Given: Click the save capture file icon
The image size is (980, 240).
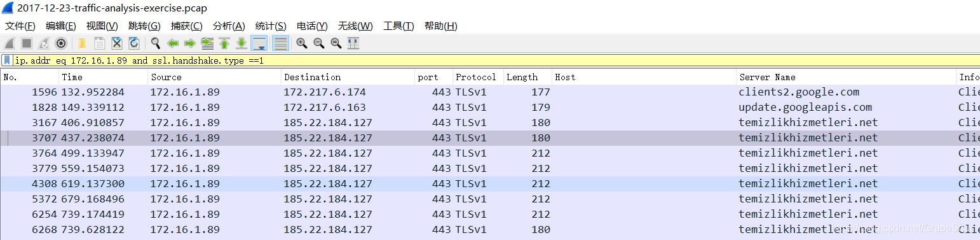Looking at the screenshot, I should (x=100, y=43).
